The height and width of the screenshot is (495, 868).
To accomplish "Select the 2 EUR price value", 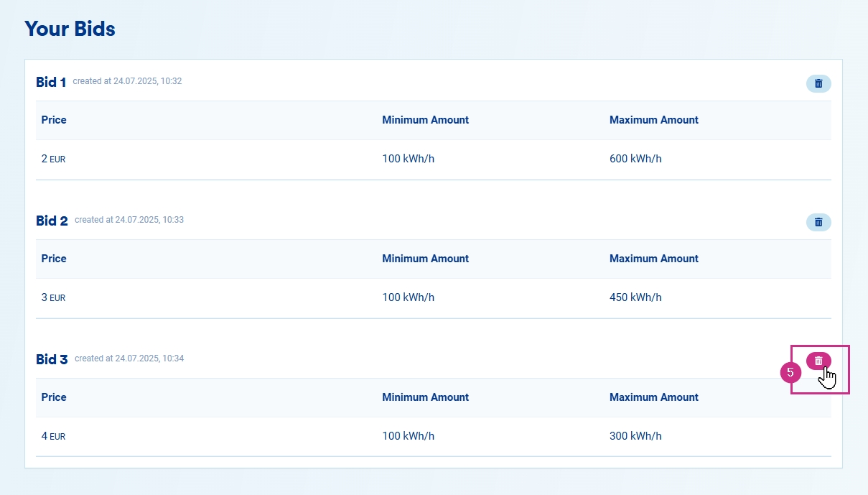I will (x=53, y=159).
